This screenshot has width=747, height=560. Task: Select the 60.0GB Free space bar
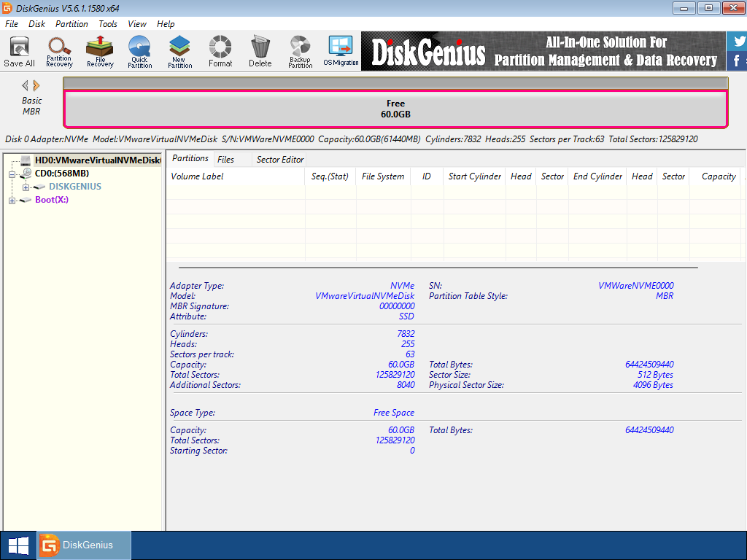pyautogui.click(x=395, y=109)
